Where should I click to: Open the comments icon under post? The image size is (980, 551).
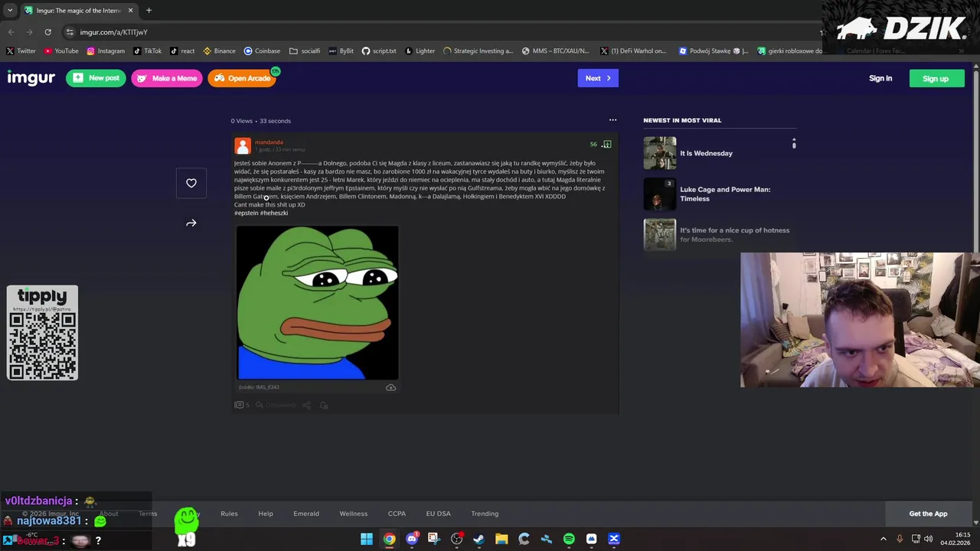pos(239,405)
